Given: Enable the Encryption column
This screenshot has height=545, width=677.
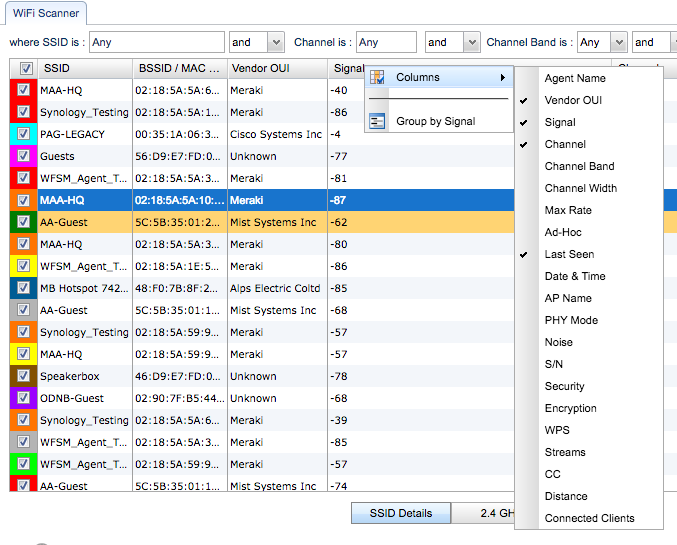Looking at the screenshot, I should tap(570, 409).
